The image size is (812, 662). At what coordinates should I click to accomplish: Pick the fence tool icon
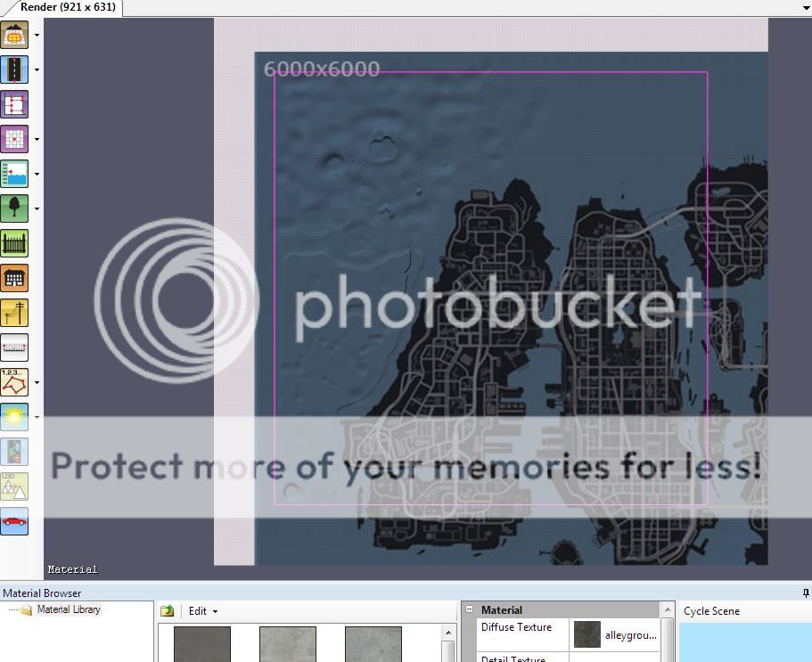point(14,243)
